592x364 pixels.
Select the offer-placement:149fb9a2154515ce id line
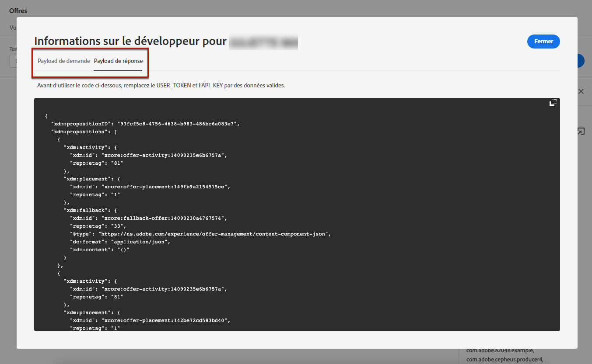click(150, 187)
